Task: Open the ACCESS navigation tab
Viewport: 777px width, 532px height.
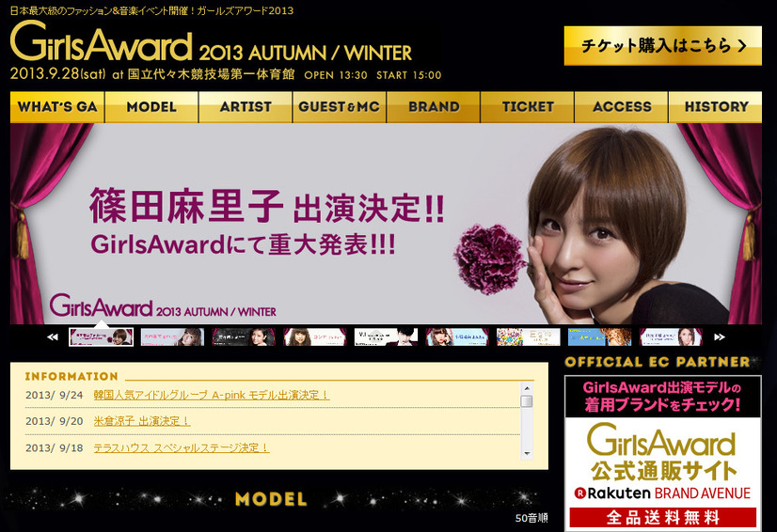Action: pos(622,107)
